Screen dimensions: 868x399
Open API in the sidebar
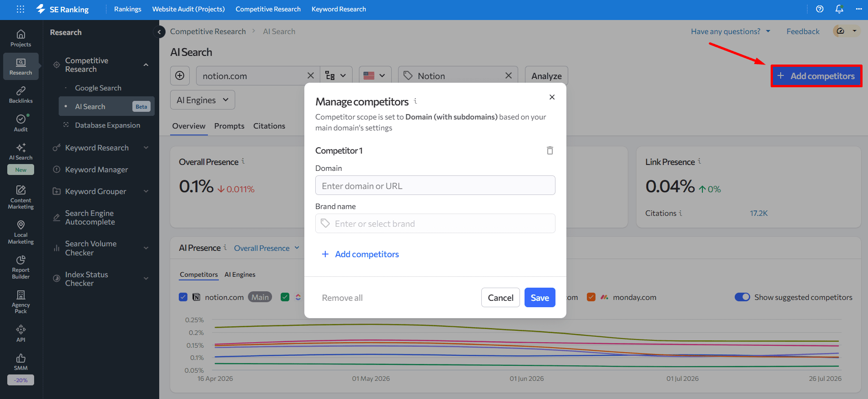21,334
